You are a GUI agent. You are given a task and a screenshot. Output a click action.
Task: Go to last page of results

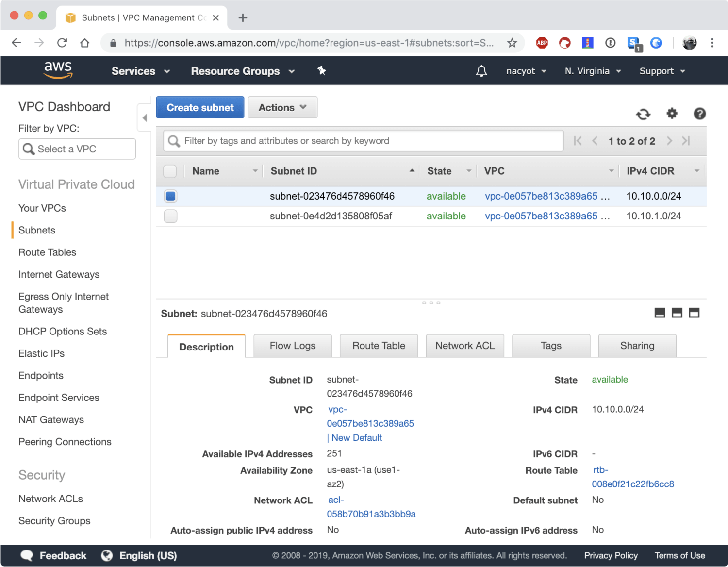[686, 141]
